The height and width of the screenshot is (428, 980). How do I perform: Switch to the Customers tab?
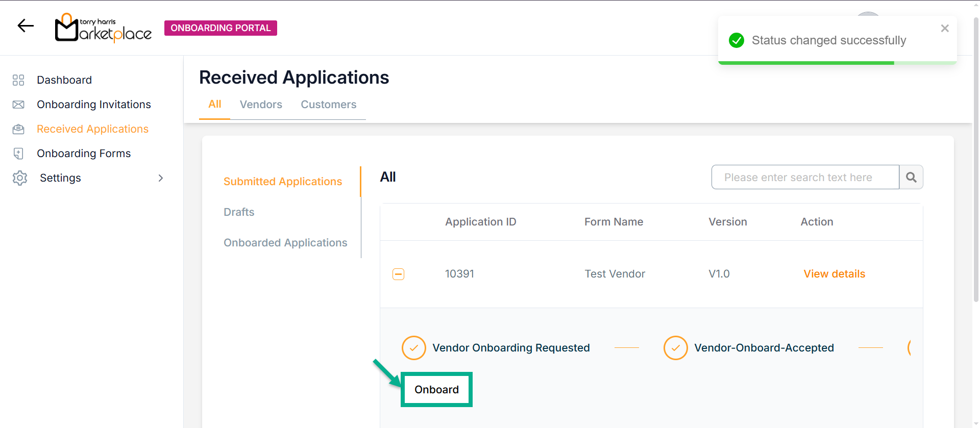pos(328,105)
